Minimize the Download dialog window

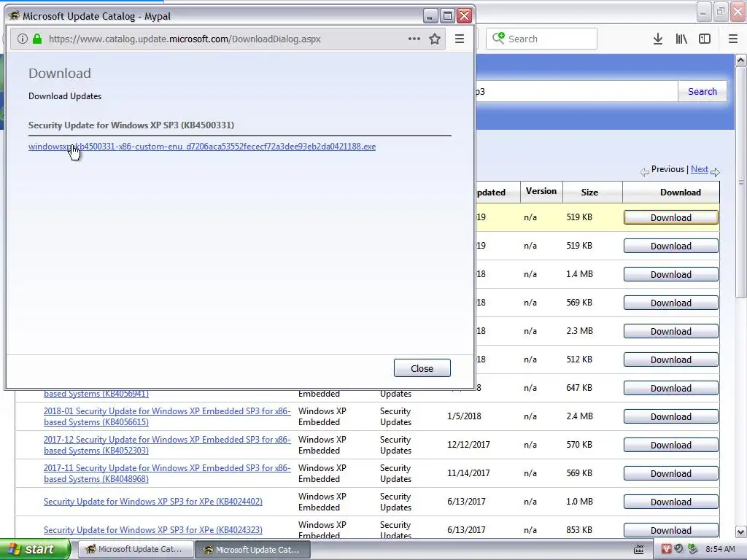(x=430, y=16)
